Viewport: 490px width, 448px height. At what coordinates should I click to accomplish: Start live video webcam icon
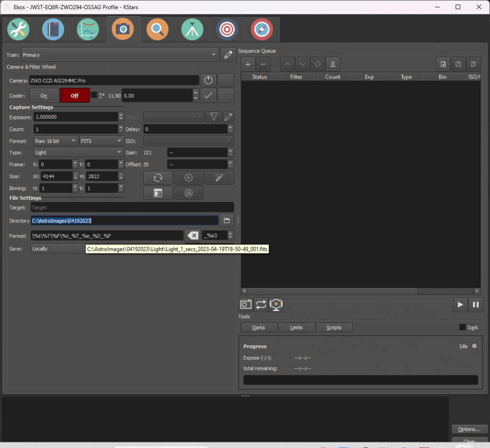pos(276,304)
